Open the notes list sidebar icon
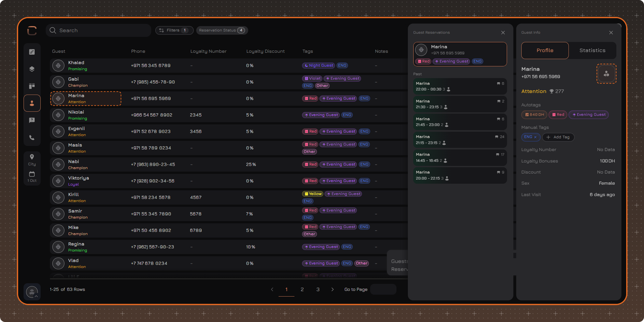 [32, 52]
